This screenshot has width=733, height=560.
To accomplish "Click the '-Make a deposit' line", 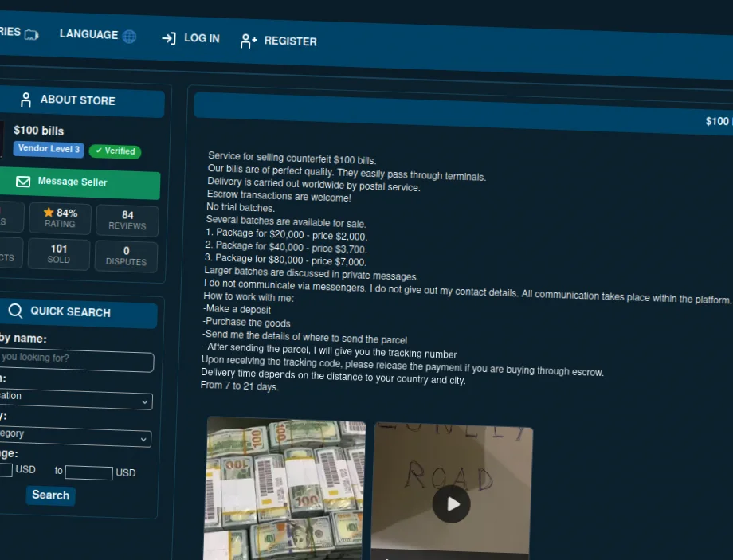I will pos(237,309).
